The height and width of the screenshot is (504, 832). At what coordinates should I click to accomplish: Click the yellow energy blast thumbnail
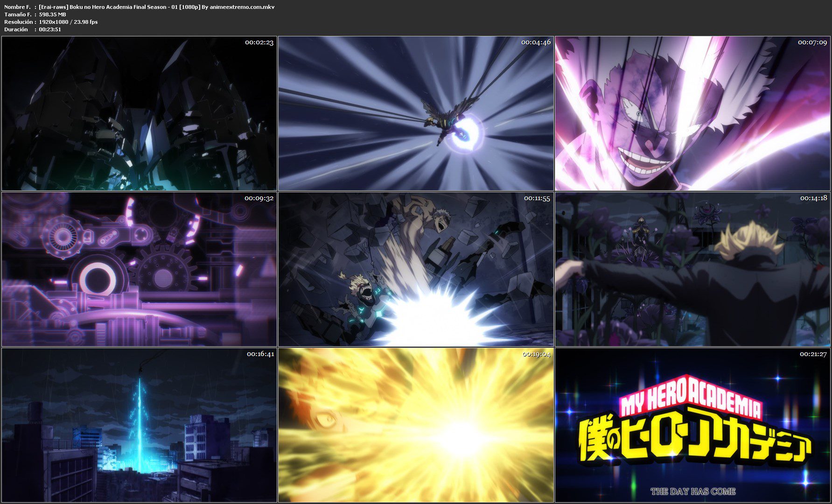pyautogui.click(x=416, y=425)
